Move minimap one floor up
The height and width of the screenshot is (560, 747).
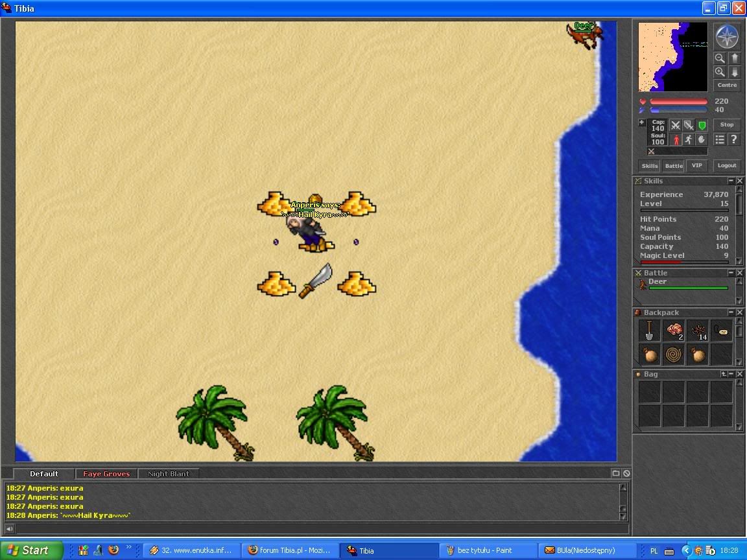[x=734, y=58]
